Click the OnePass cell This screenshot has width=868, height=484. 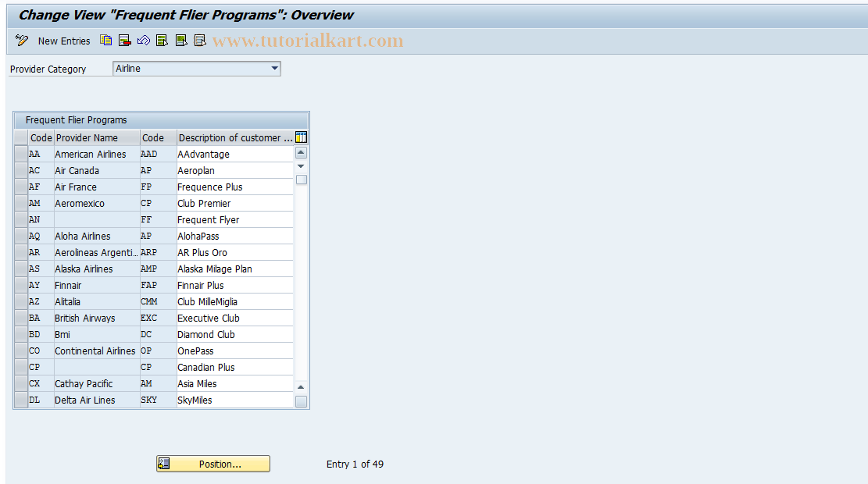click(x=234, y=351)
